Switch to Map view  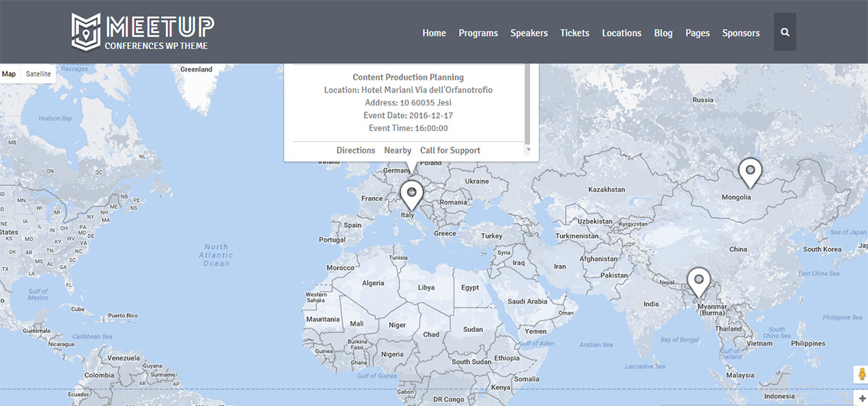coord(9,74)
